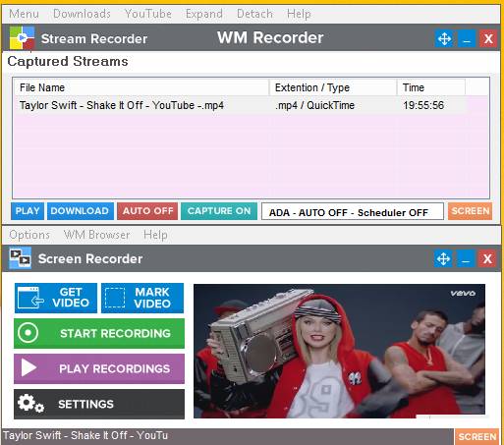The width and height of the screenshot is (504, 445).
Task: Click the Play Recordings triangle icon
Action: 28,367
